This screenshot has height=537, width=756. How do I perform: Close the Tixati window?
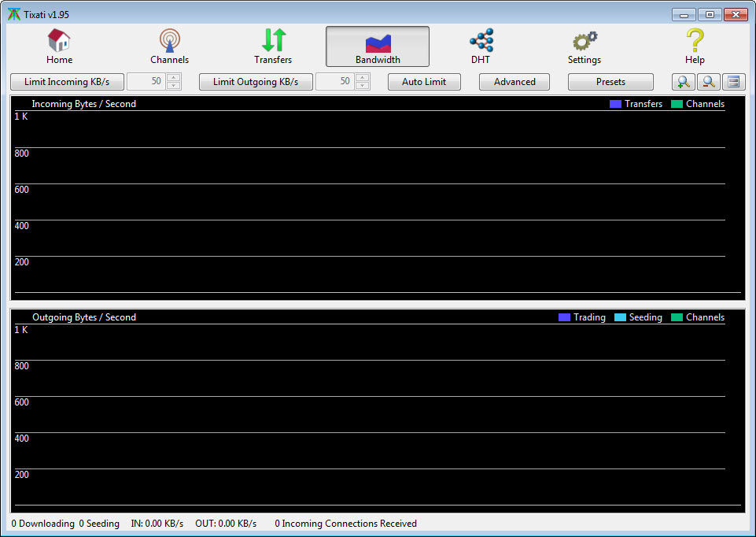pyautogui.click(x=736, y=14)
